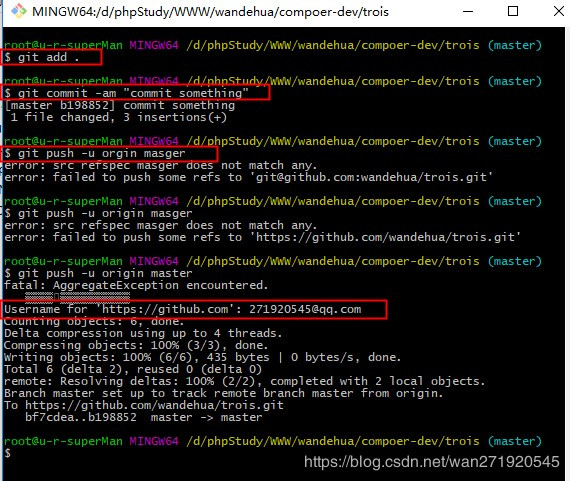Click 'Total 6 (delta 2), reused 0' line

(133, 369)
